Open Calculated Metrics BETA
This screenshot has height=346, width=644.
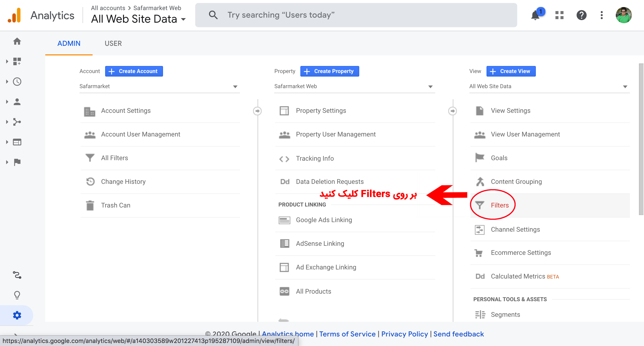[x=550, y=276]
